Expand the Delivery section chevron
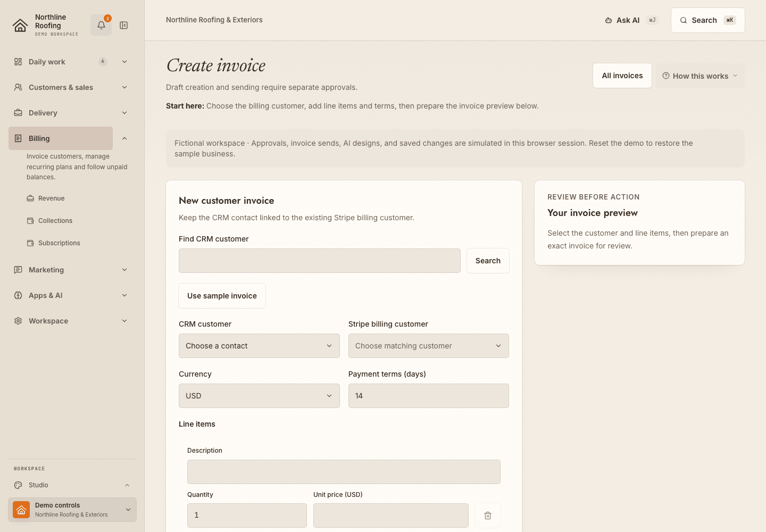This screenshot has width=766, height=532. click(x=124, y=113)
